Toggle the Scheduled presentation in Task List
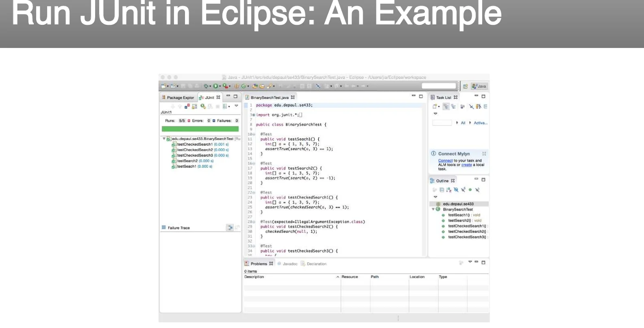The width and height of the screenshot is (644, 328). point(453,106)
